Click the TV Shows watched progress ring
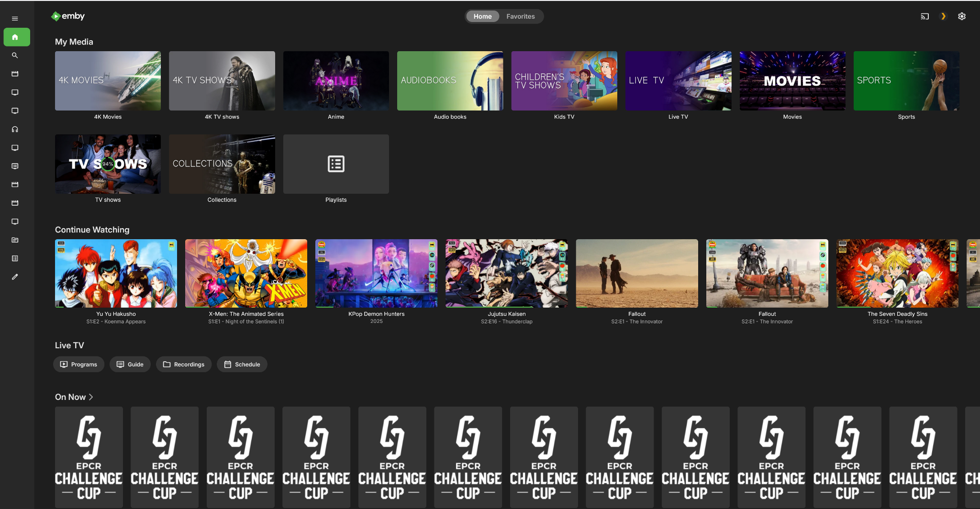Image resolution: width=980 pixels, height=509 pixels. point(108,164)
